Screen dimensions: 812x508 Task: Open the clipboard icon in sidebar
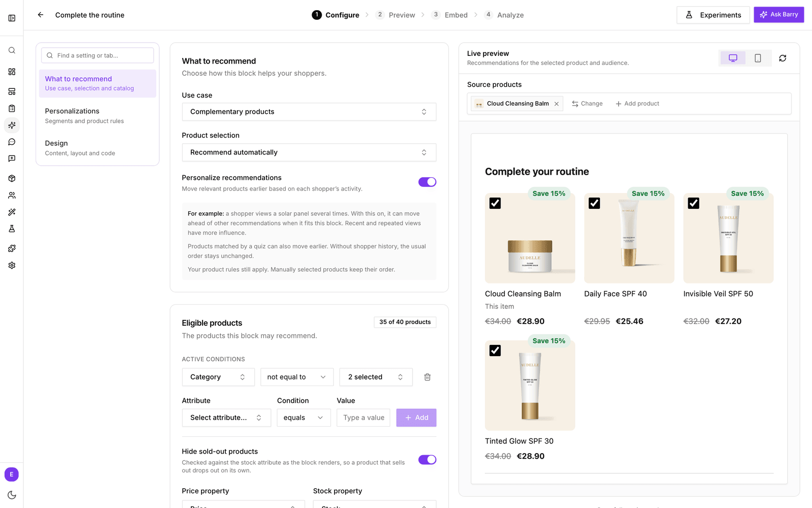pyautogui.click(x=12, y=108)
